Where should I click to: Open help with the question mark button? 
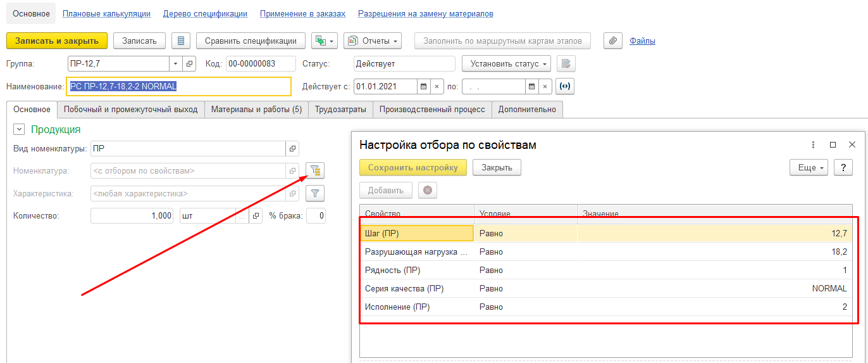(843, 168)
